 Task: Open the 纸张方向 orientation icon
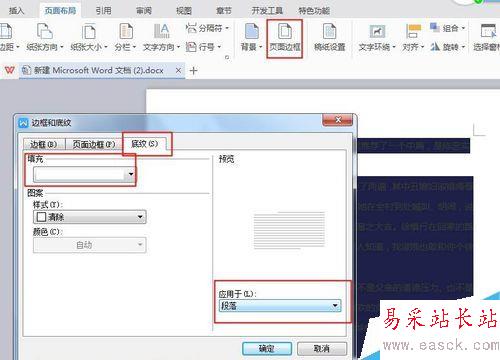tap(44, 31)
